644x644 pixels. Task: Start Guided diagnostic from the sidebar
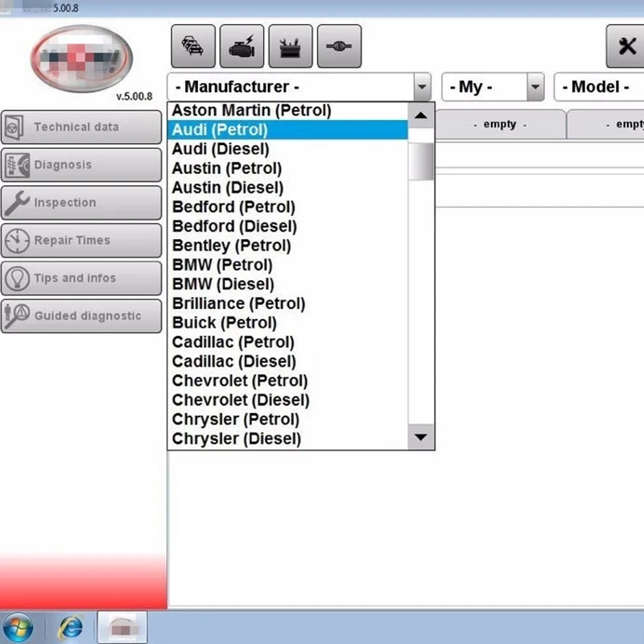pyautogui.click(x=81, y=316)
